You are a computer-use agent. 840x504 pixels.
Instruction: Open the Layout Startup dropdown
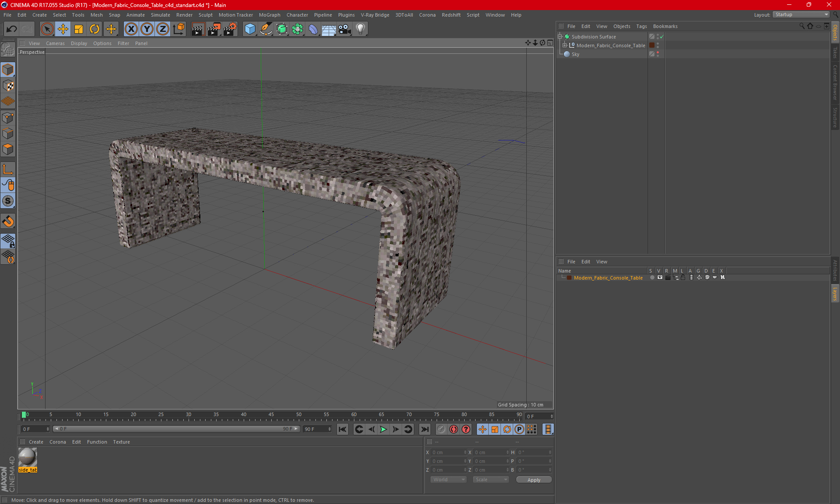(801, 14)
